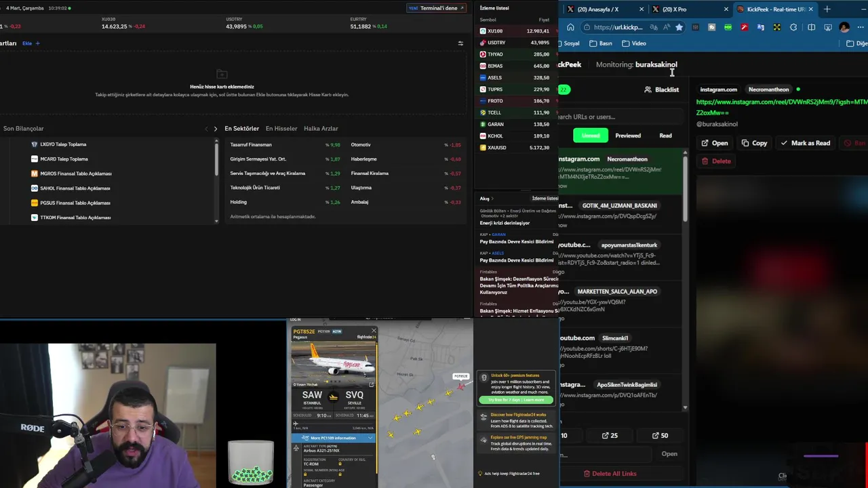The width and height of the screenshot is (868, 488).
Task: Open the Sosyal bookmarks folder
Action: [572, 43]
